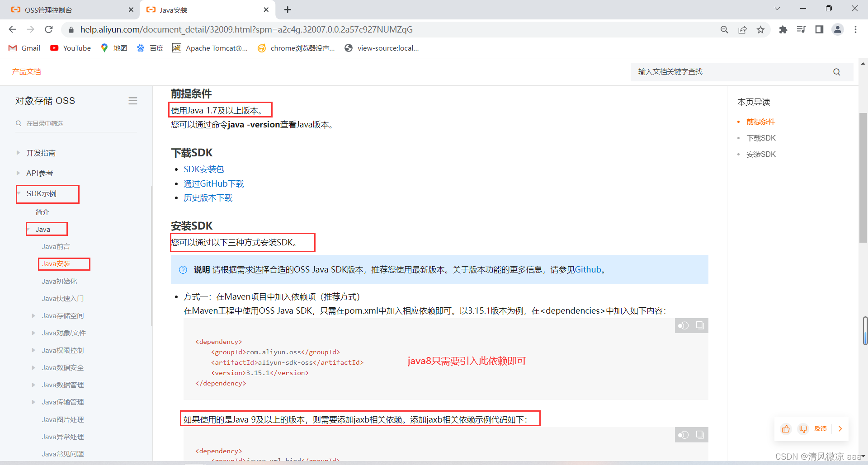Open the tab search chevron
Image resolution: width=868 pixels, height=465 pixels.
click(x=777, y=9)
